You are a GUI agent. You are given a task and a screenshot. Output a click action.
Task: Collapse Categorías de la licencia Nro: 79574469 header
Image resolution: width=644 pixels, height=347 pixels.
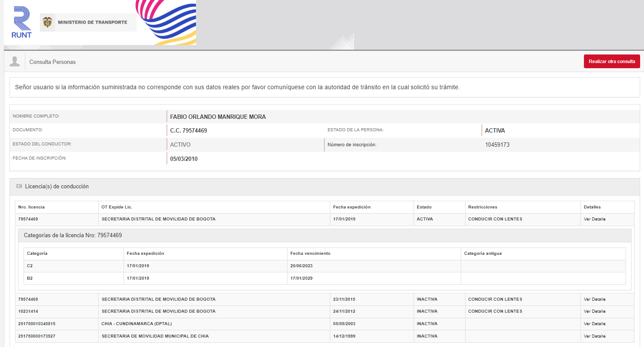click(x=73, y=235)
